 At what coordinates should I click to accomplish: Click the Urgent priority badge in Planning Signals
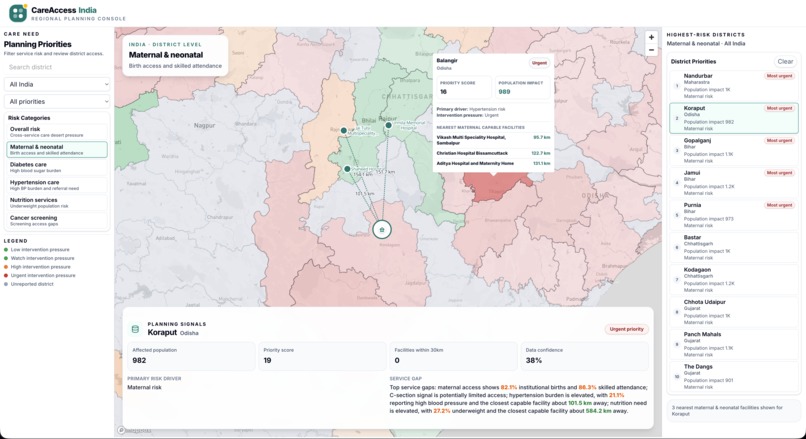click(x=626, y=329)
